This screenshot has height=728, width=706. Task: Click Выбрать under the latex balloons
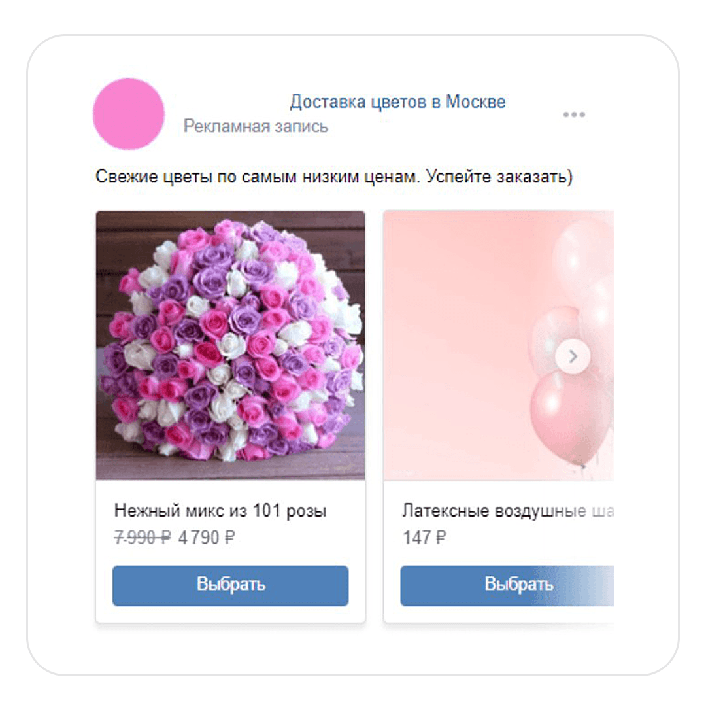(507, 585)
